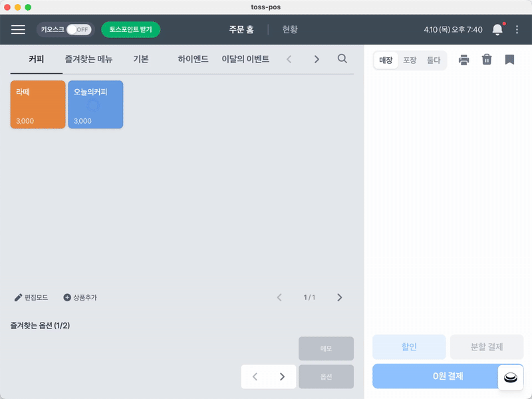Select the 포장 order type
The height and width of the screenshot is (399, 532).
[410, 61]
